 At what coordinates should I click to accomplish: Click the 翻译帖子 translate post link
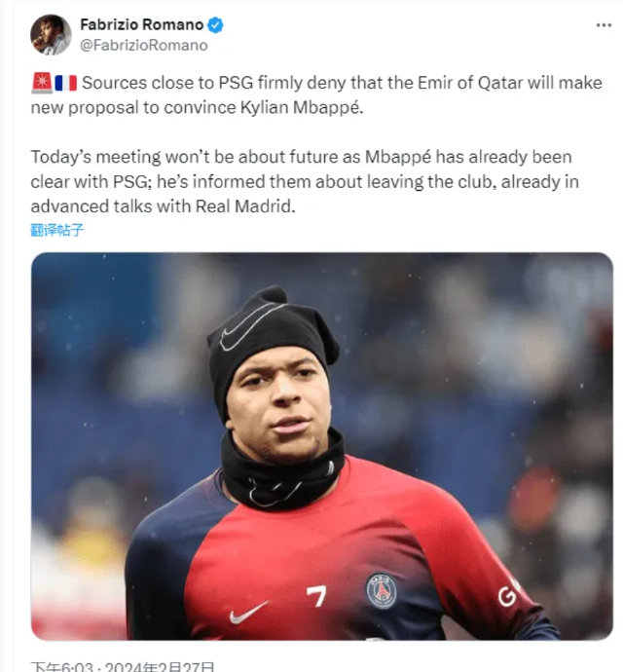point(57,230)
